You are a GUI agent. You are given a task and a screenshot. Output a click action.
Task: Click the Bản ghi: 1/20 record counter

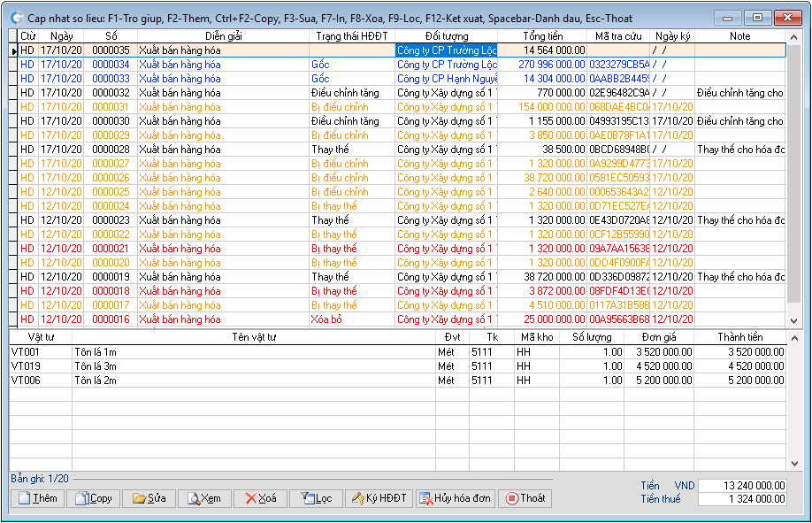point(40,479)
